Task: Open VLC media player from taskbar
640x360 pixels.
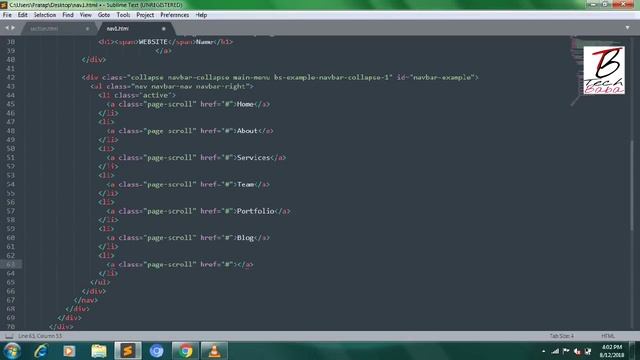Action: point(214,351)
